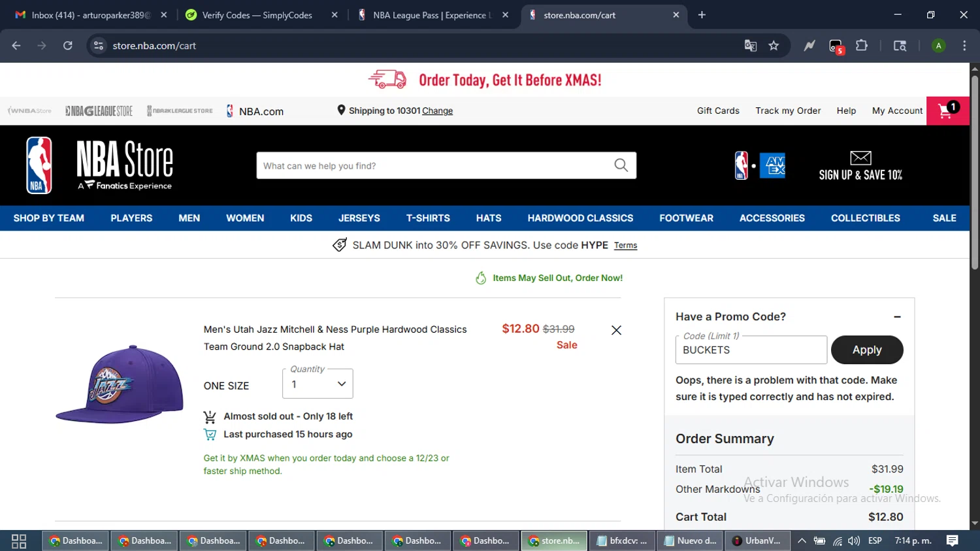Image resolution: width=980 pixels, height=551 pixels.
Task: Reload the page with refresh icon
Action: coord(68,46)
